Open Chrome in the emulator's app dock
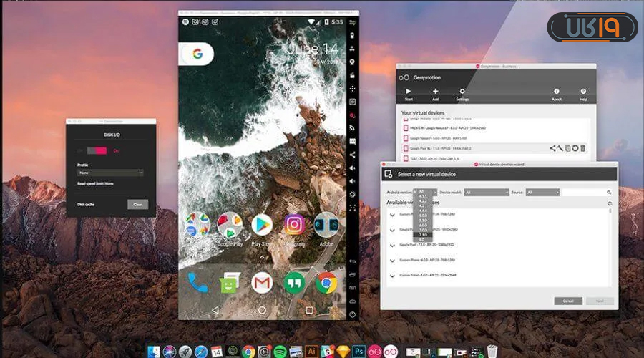This screenshot has height=358, width=644. [326, 283]
